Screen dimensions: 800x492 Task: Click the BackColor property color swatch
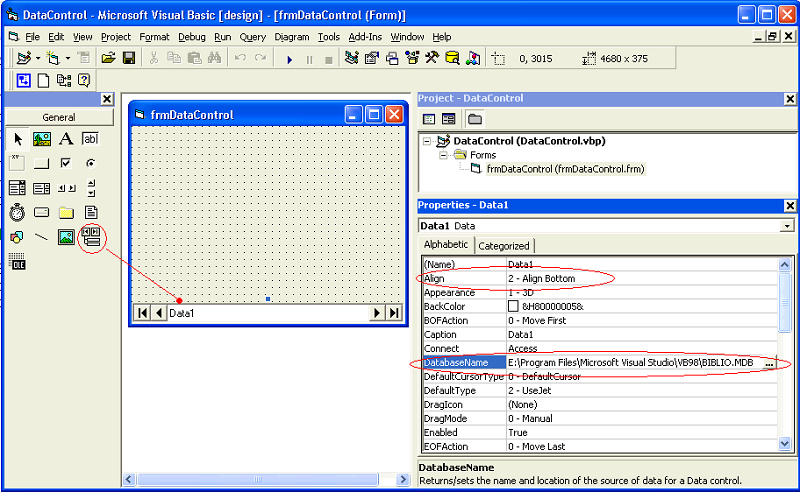[513, 306]
